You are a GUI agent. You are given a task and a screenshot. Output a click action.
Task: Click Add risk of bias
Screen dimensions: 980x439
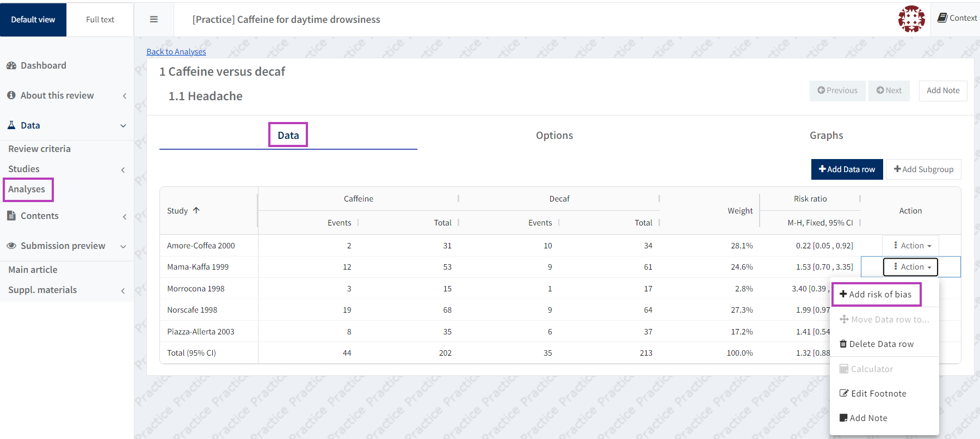(879, 294)
